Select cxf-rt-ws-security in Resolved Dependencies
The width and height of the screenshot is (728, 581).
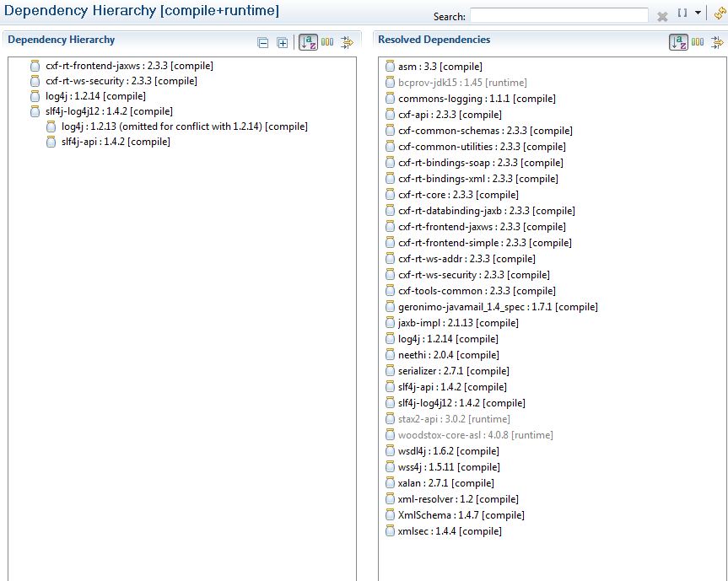pyautogui.click(x=473, y=275)
